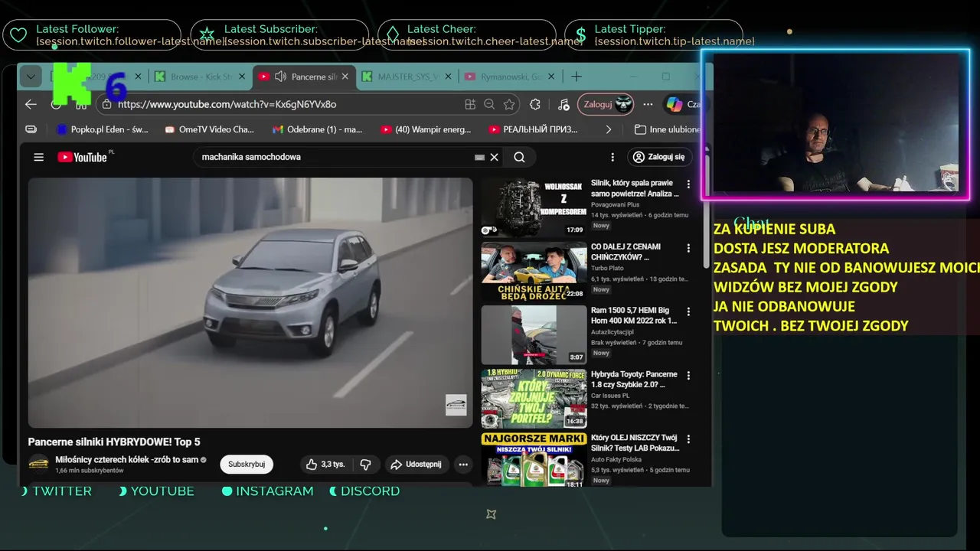Open a new browser tab

(577, 77)
